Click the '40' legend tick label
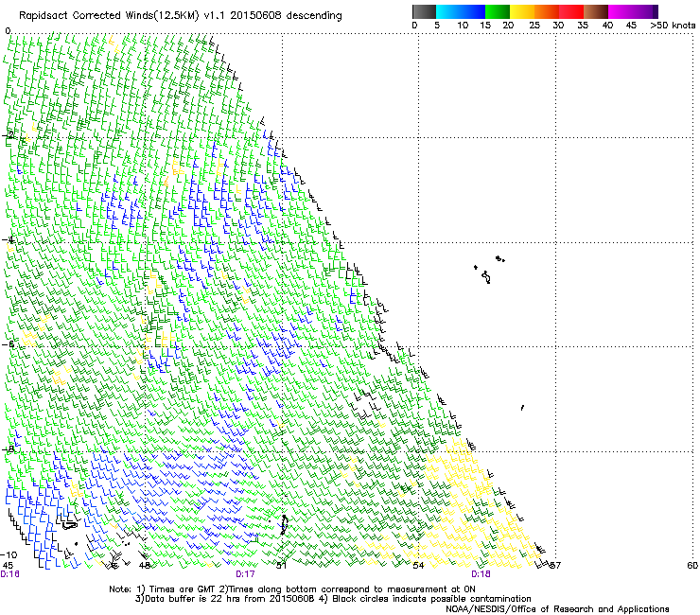The width and height of the screenshot is (700, 615). 607,26
